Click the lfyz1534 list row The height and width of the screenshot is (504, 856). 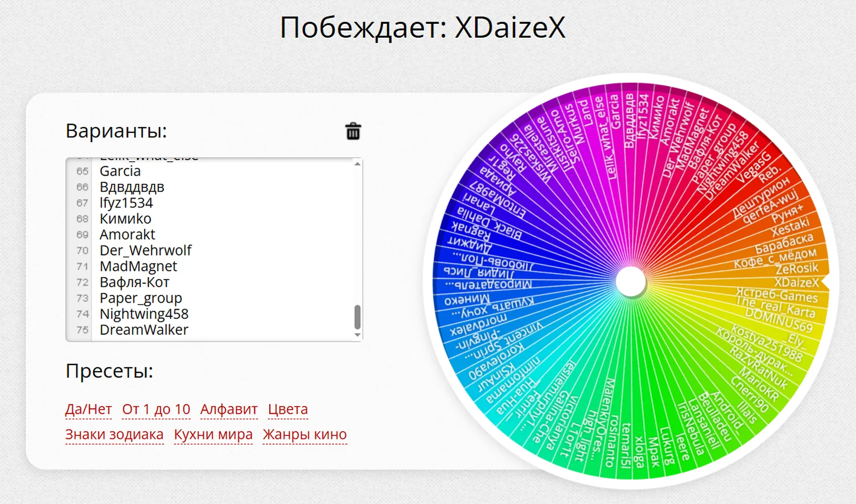click(126, 203)
